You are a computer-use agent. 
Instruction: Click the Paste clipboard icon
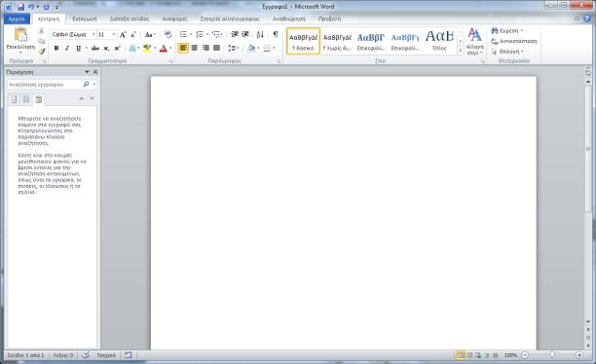tap(20, 35)
